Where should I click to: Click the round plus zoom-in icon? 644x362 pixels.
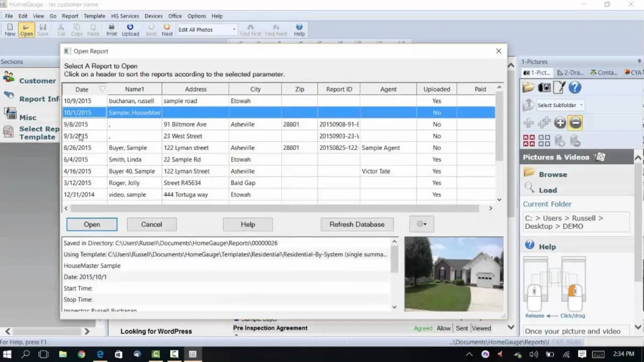pos(560,123)
